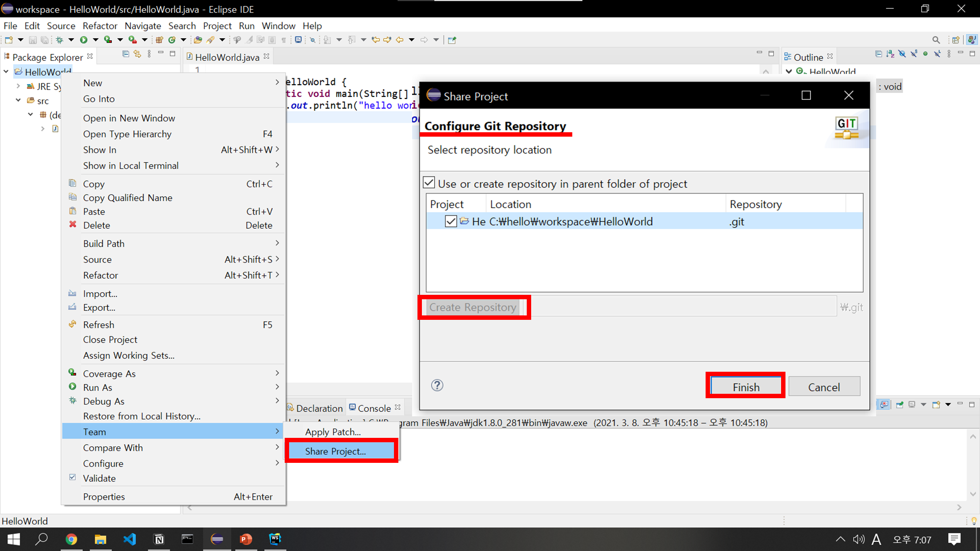Click the Java perspective icon
This screenshot has height=551, width=980.
pos(972,40)
